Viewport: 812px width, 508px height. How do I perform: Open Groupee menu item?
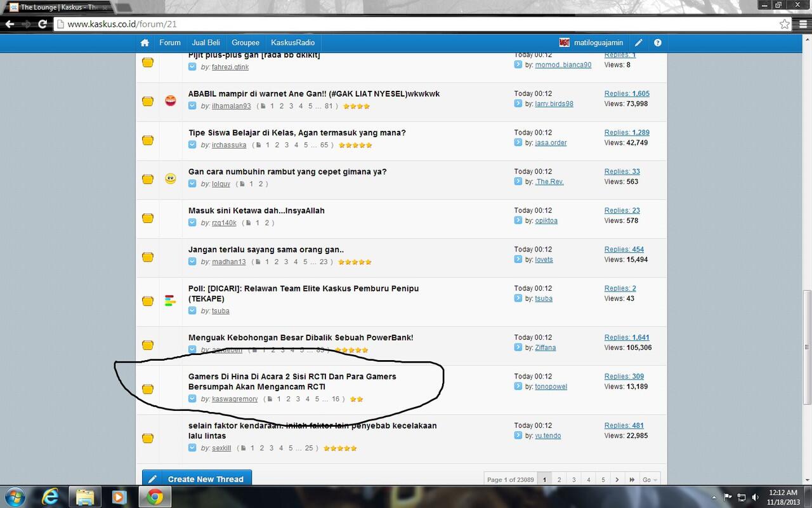[246, 43]
